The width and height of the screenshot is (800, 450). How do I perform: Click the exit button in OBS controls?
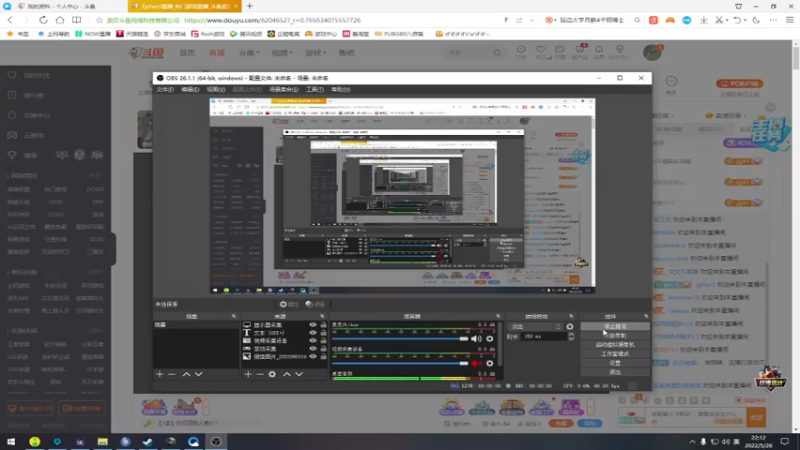coord(615,372)
